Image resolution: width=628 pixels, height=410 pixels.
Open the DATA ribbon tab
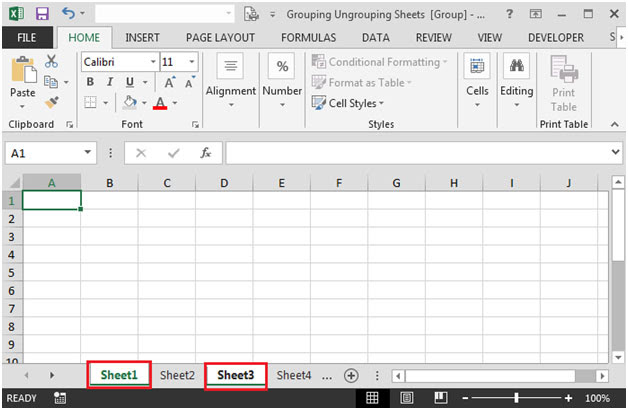376,38
